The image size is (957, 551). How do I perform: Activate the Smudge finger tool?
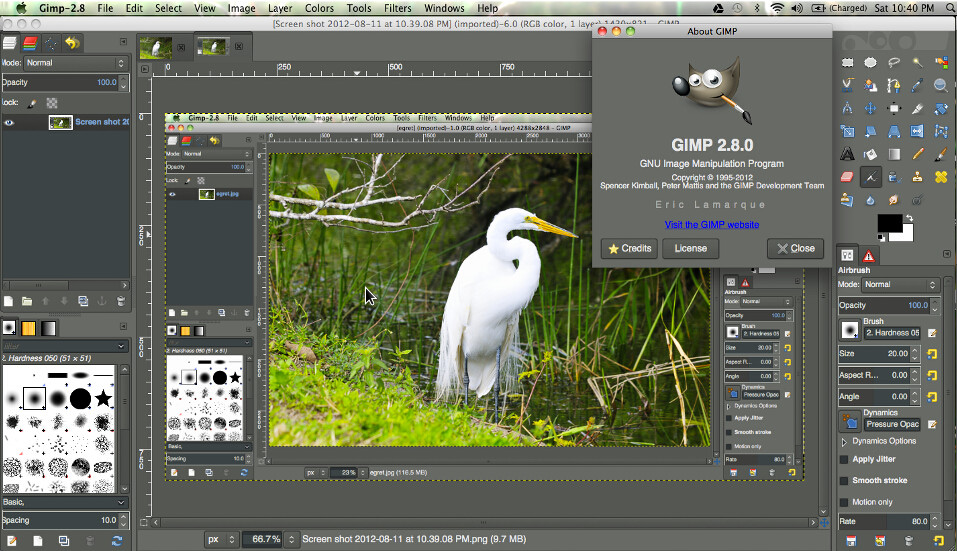point(894,200)
